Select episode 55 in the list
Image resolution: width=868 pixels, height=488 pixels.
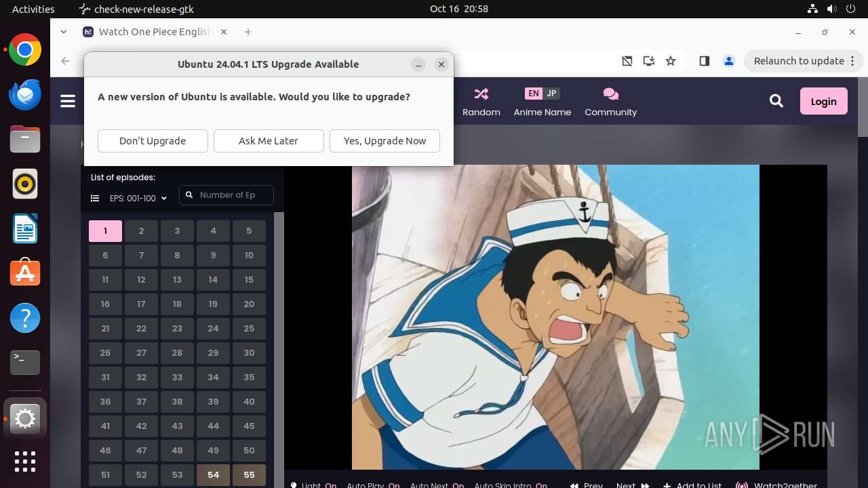[x=249, y=475]
